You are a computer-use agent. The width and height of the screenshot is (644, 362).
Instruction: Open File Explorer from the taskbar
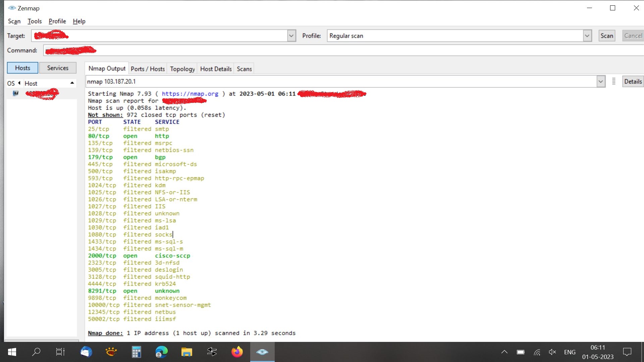point(186,352)
